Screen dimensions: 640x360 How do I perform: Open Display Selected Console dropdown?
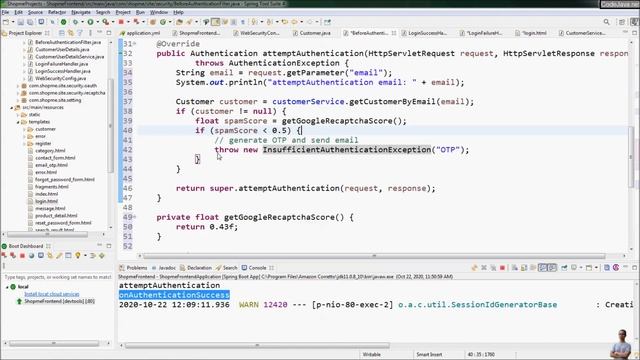click(x=581, y=268)
